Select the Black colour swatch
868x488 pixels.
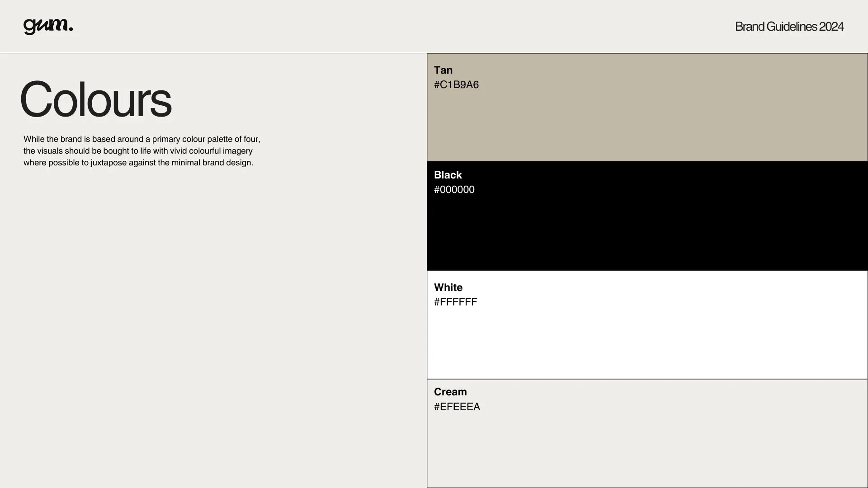[x=647, y=226]
